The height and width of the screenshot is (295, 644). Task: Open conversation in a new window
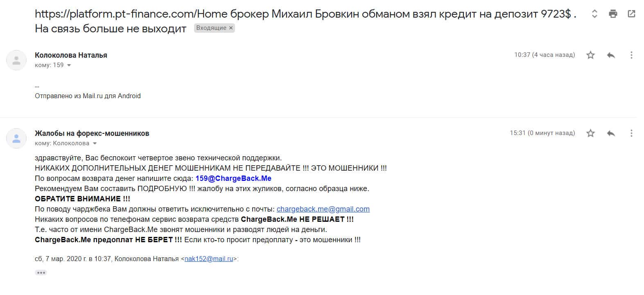(x=631, y=14)
